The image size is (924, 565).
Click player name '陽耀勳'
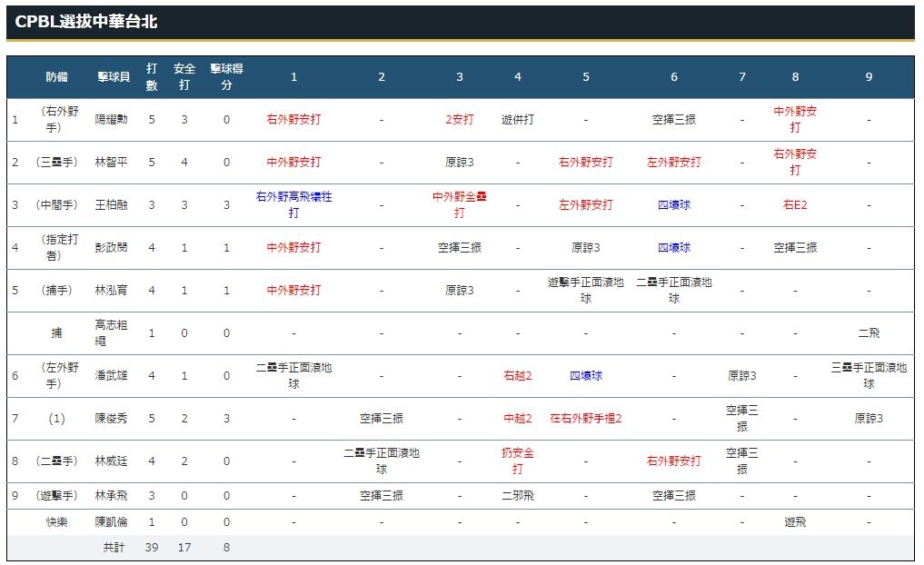click(x=111, y=120)
